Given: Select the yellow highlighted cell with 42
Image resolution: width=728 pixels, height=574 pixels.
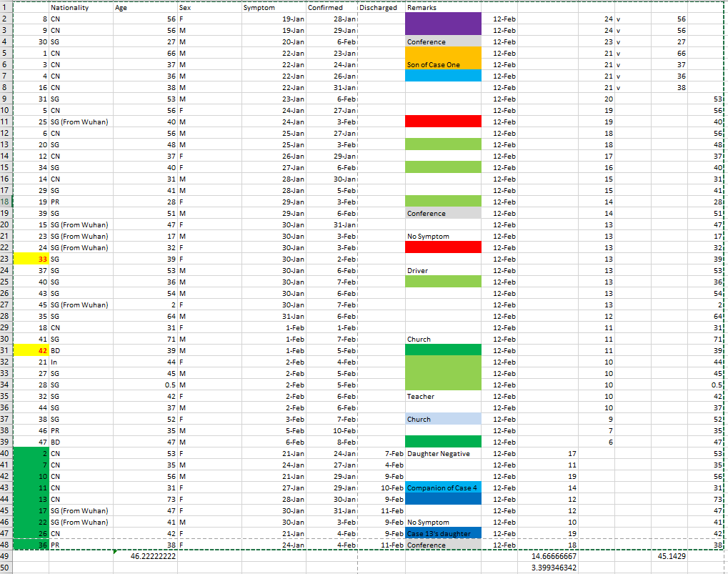Looking at the screenshot, I should (x=31, y=350).
